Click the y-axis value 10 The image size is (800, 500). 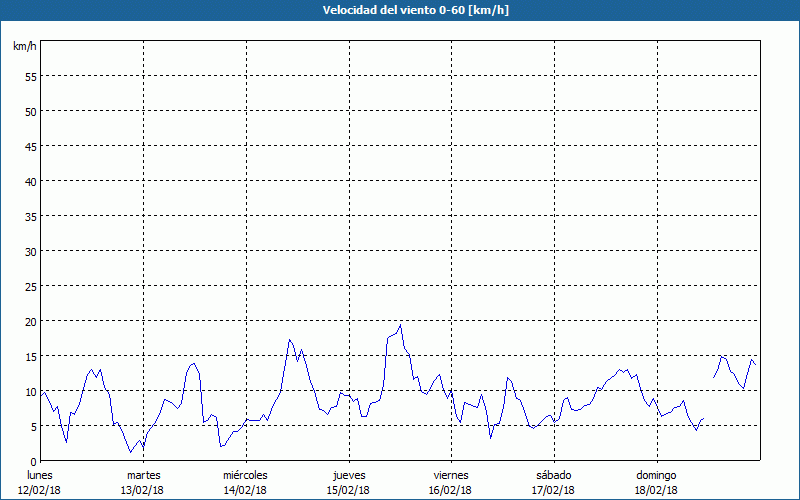pyautogui.click(x=30, y=391)
